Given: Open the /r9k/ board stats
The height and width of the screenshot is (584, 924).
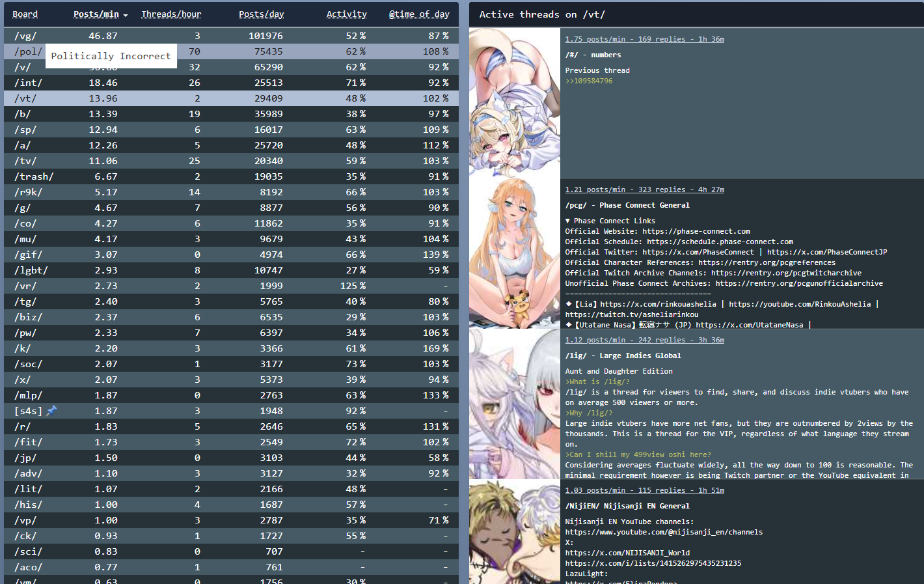Looking at the screenshot, I should [231, 192].
